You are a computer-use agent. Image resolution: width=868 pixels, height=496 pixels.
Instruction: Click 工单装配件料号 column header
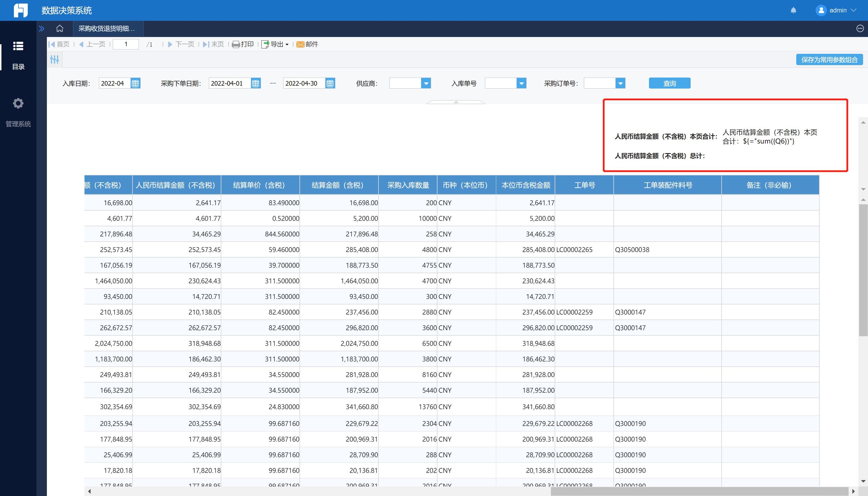(668, 185)
